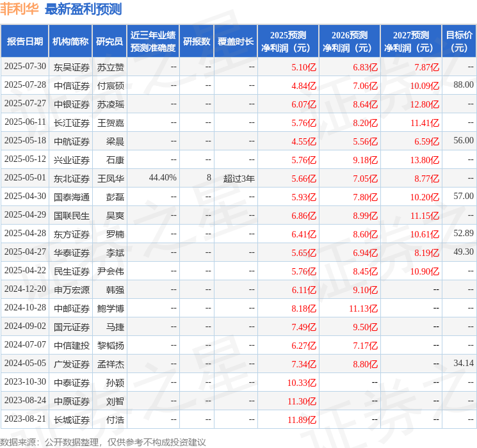Screen dimensions: 477x448
Task: Click 10.09亿 2027 forecast by 中信证券
Action: [424, 86]
